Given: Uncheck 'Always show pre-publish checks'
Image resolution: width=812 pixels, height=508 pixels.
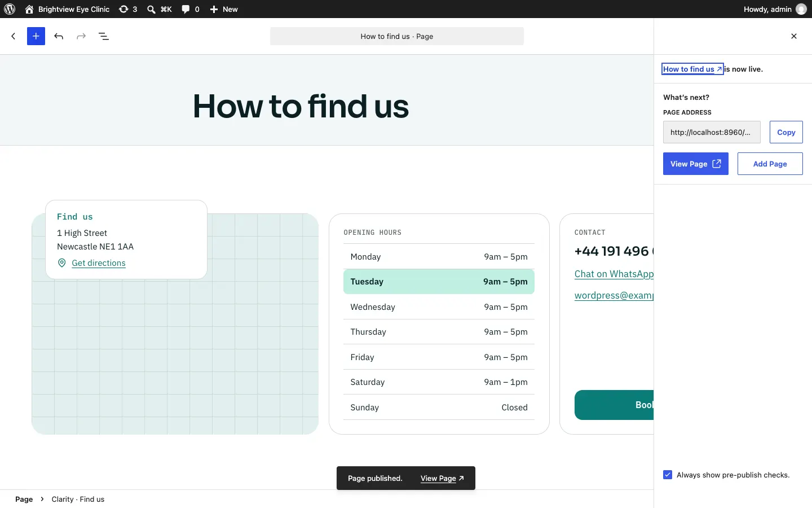Looking at the screenshot, I should (668, 475).
